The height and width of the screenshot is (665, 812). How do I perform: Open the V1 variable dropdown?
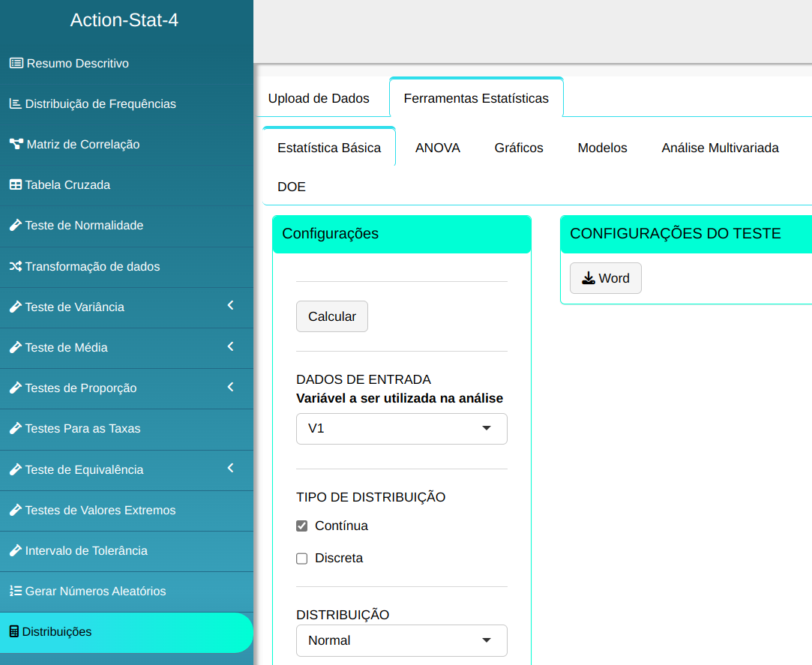[x=401, y=429]
